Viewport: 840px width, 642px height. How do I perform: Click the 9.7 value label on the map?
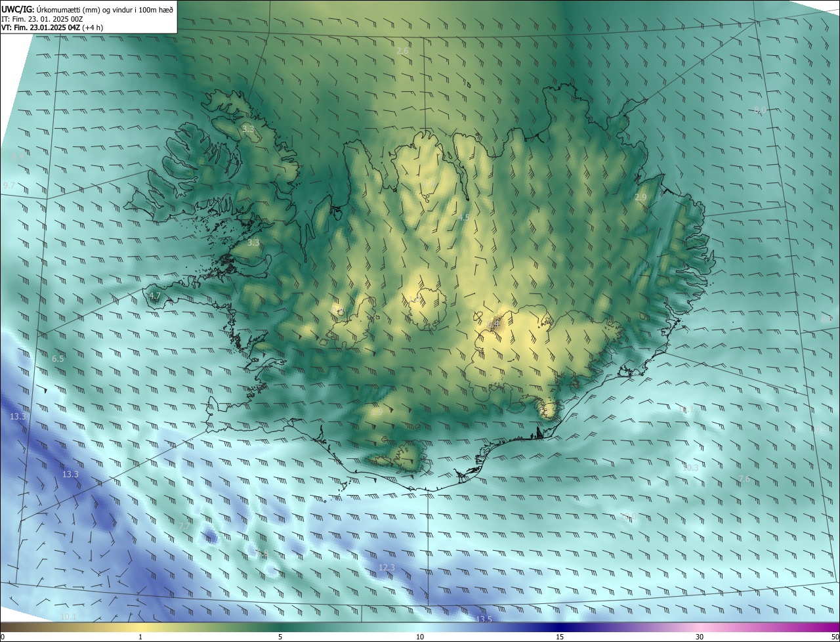[9, 186]
